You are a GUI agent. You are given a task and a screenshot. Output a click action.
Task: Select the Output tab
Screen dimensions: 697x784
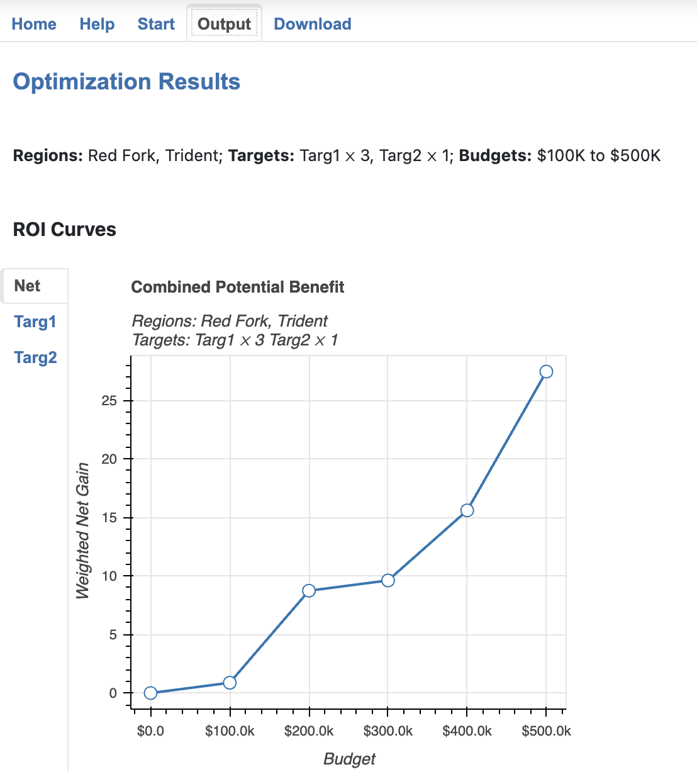click(224, 24)
